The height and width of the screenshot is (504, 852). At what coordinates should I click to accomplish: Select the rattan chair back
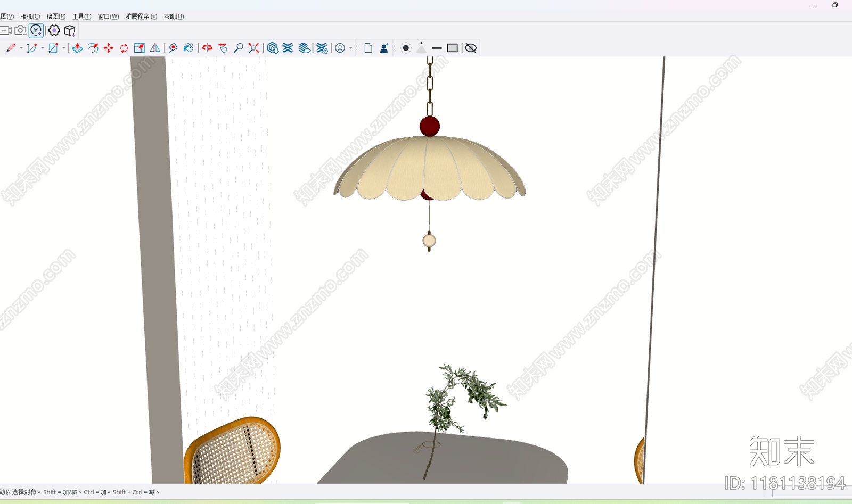[233, 451]
